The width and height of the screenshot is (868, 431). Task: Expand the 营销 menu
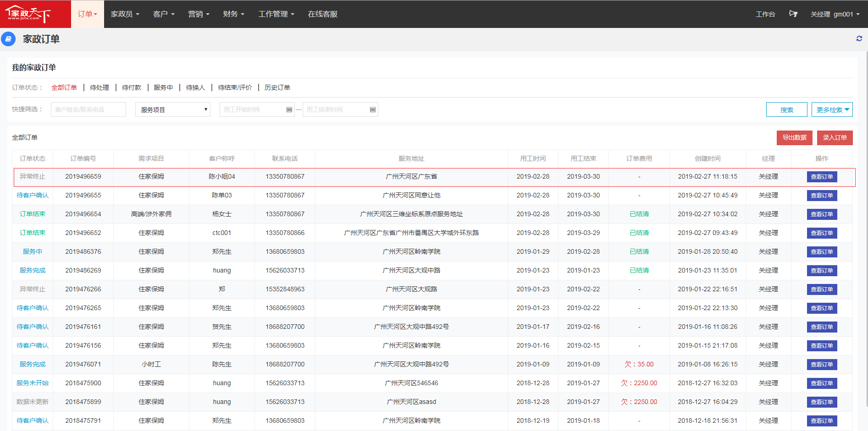[x=199, y=14]
